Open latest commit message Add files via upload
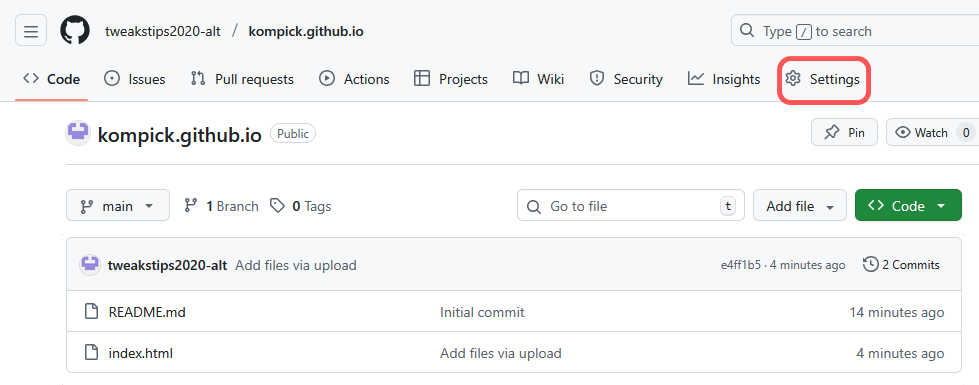The height and width of the screenshot is (385, 979). click(296, 265)
